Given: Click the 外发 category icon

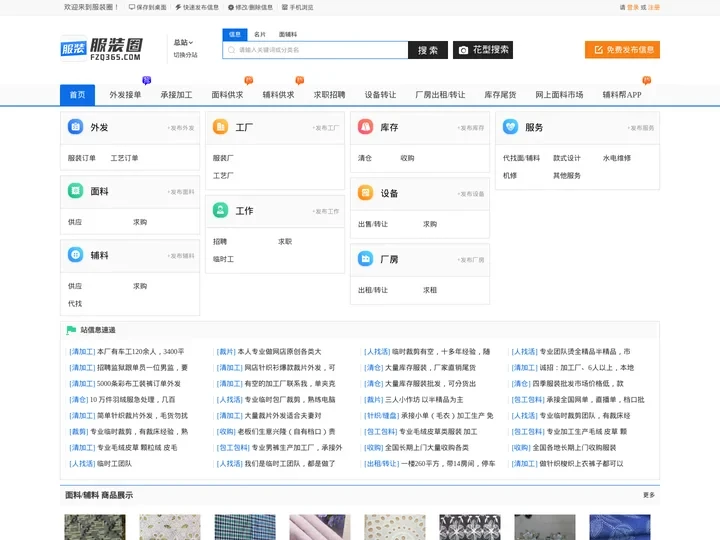Looking at the screenshot, I should [75, 126].
